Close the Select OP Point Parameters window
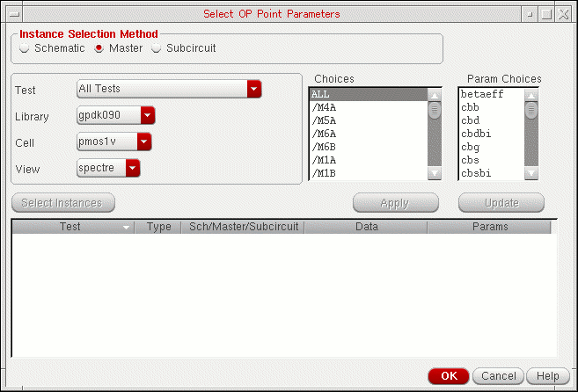Viewport: 578px width, 392px height. 564,14
